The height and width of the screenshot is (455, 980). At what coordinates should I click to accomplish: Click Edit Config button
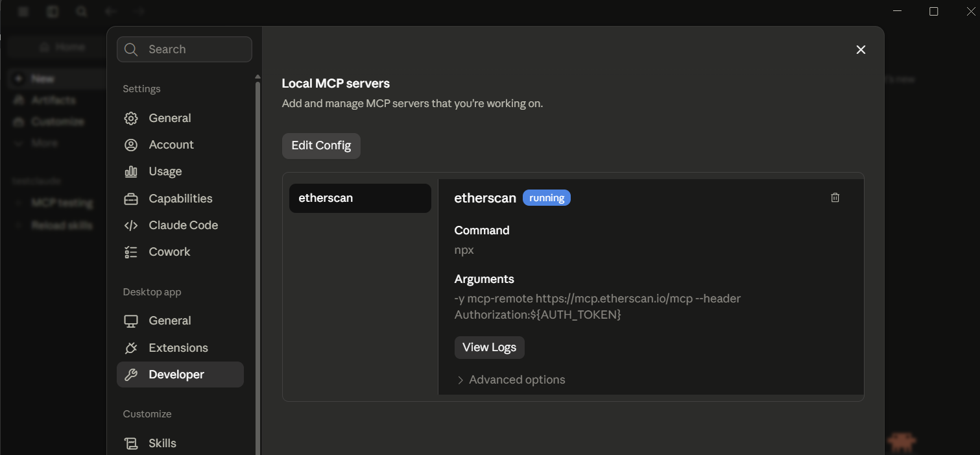point(321,146)
